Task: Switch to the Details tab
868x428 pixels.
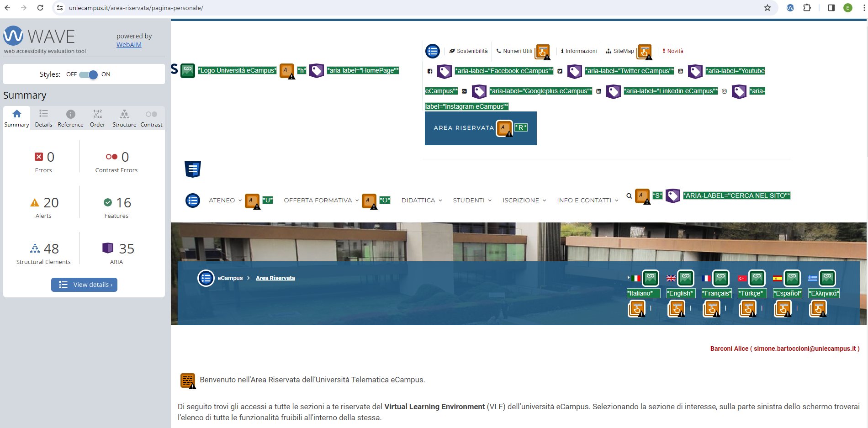Action: coord(43,118)
